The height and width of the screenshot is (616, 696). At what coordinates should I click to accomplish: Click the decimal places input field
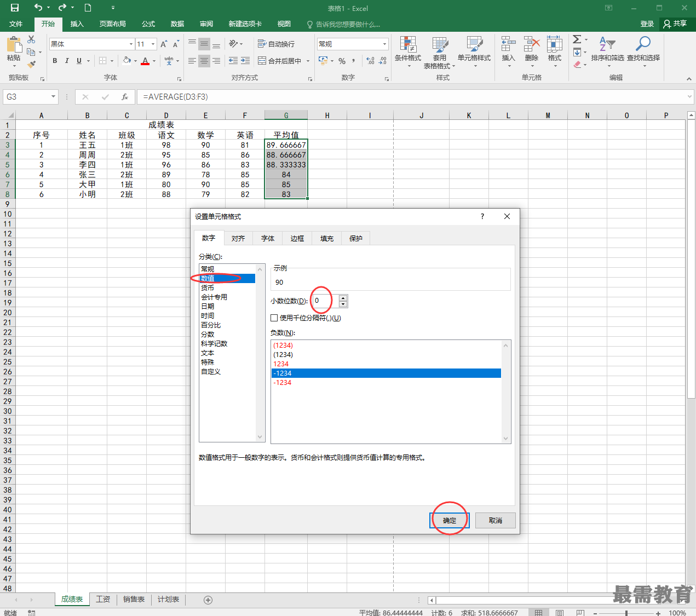[x=325, y=301]
